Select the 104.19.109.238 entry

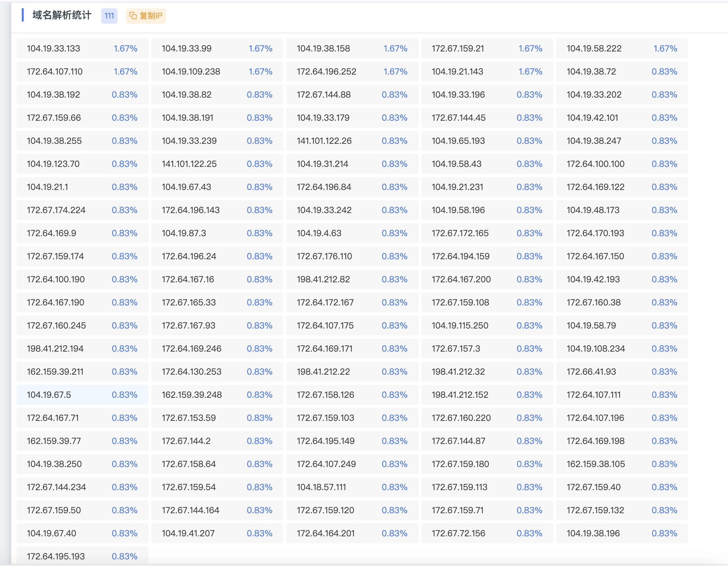coord(217,71)
